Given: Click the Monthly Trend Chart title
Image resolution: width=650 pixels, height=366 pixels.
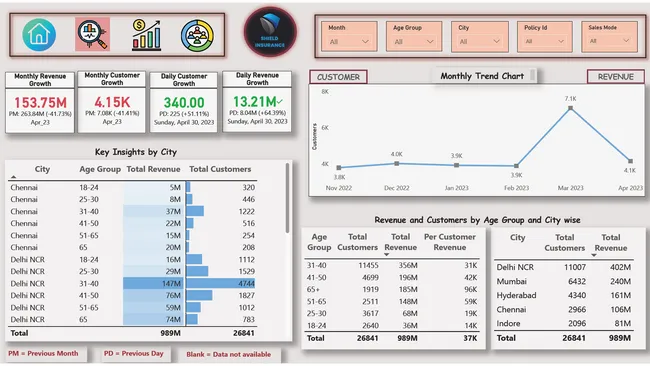Looking at the screenshot, I should coord(482,76).
